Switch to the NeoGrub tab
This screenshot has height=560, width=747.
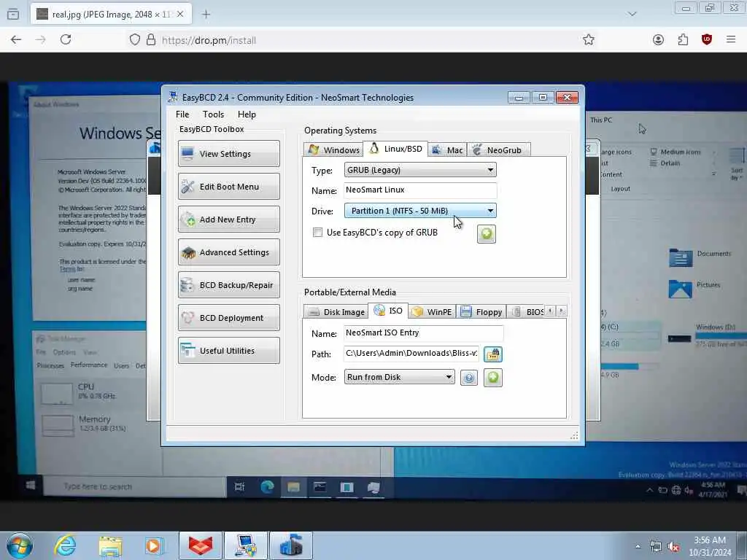click(498, 149)
